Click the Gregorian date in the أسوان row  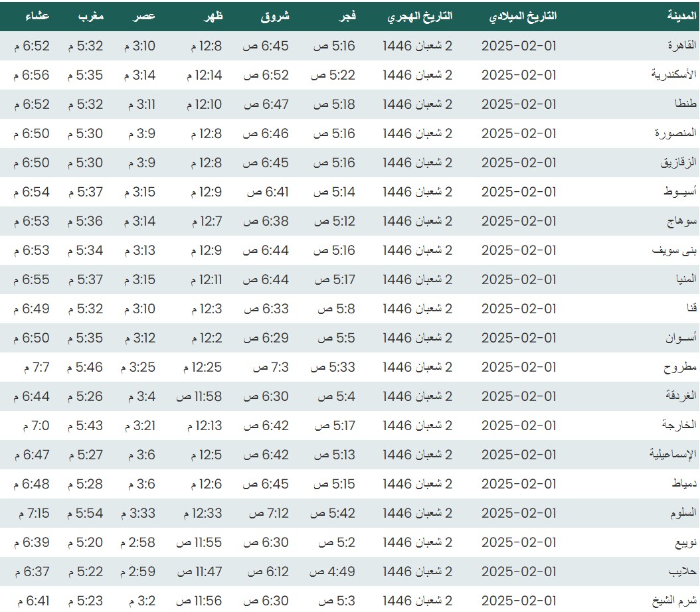519,338
